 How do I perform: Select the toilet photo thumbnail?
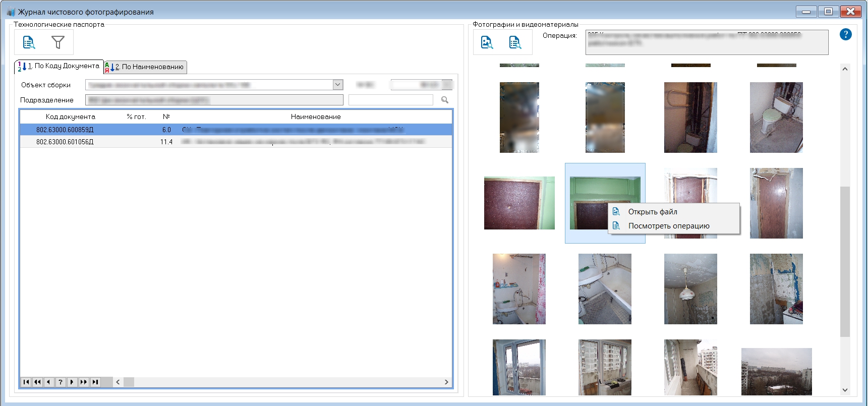776,118
